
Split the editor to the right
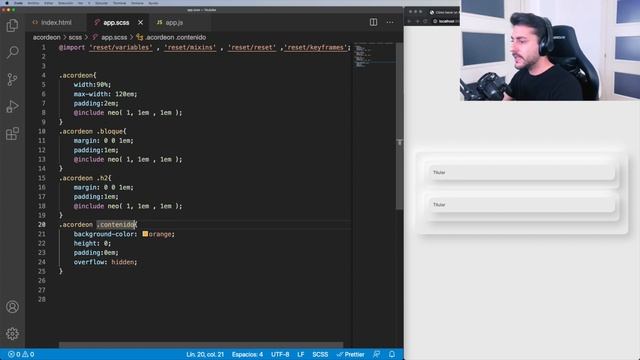pyautogui.click(x=373, y=22)
